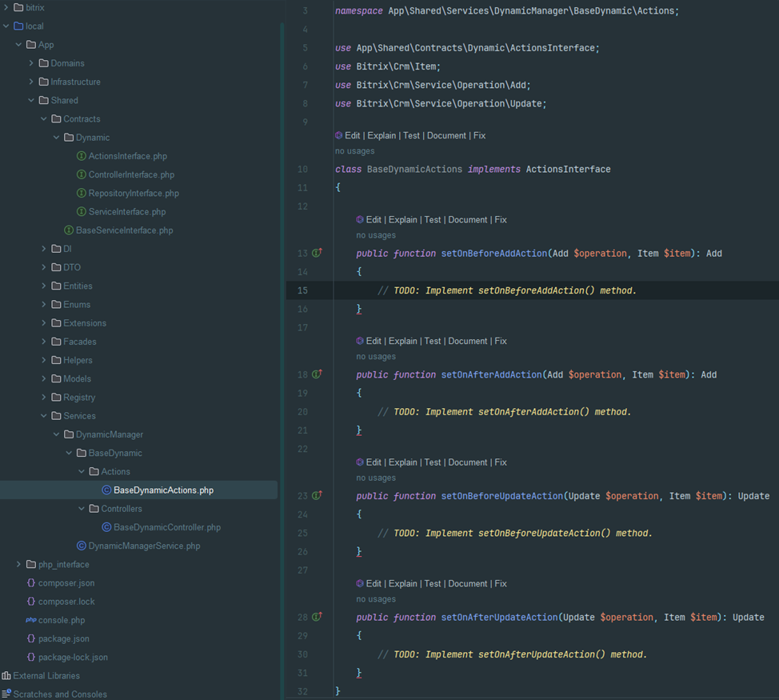The image size is (779, 700).
Task: Click the AI assistant icon above setOnAfterUpdateAction
Action: [360, 583]
